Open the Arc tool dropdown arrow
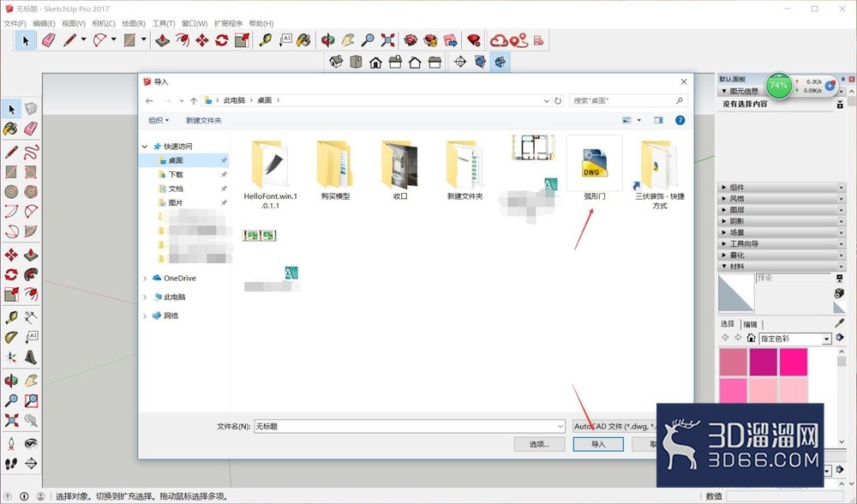The image size is (857, 504). pos(114,39)
